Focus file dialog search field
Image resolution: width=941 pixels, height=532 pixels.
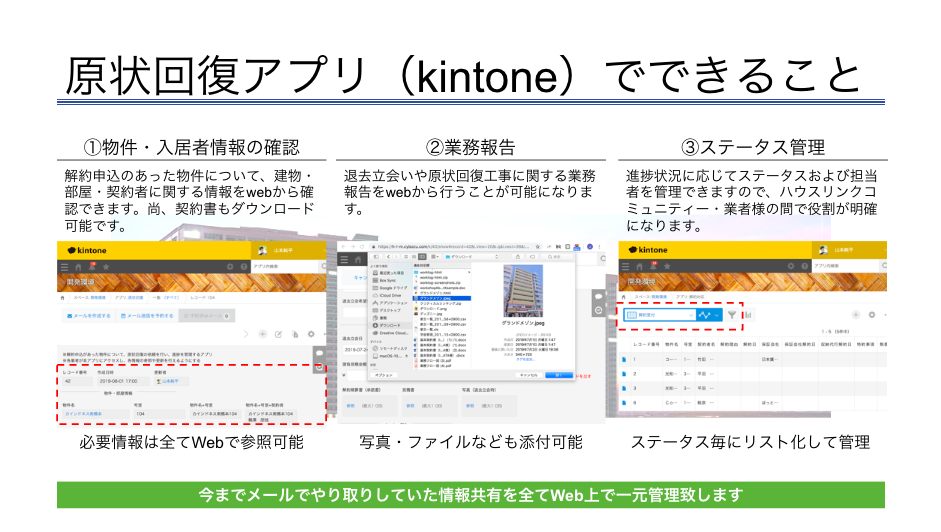point(557,257)
